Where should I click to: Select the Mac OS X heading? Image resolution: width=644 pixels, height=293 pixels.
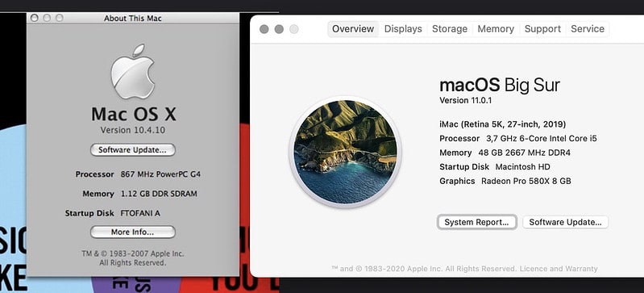134,114
